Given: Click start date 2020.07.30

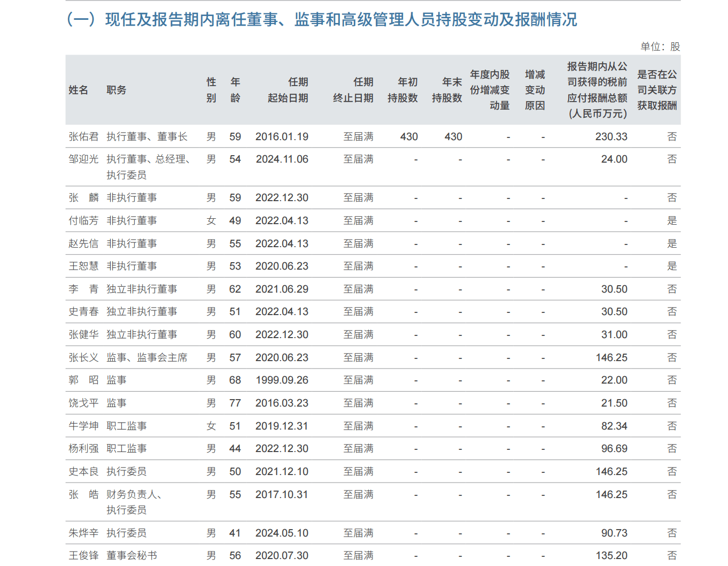Looking at the screenshot, I should click(282, 555).
